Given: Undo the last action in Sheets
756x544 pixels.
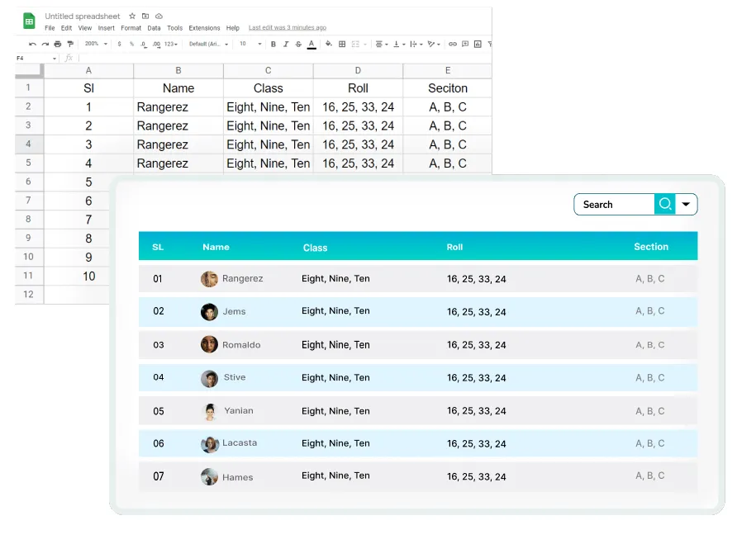Looking at the screenshot, I should [x=32, y=44].
